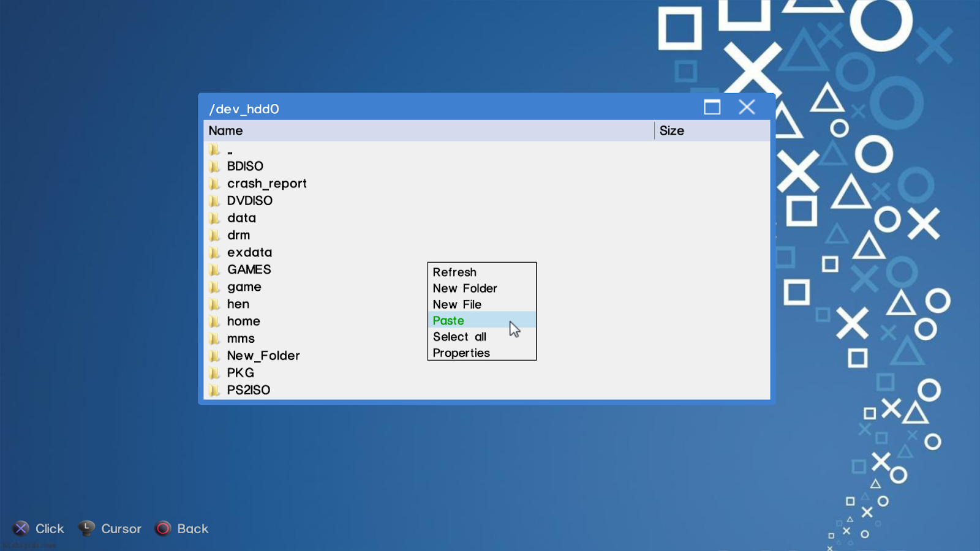The image size is (980, 551).
Task: Click the folder icon beside data
Action: tap(214, 217)
